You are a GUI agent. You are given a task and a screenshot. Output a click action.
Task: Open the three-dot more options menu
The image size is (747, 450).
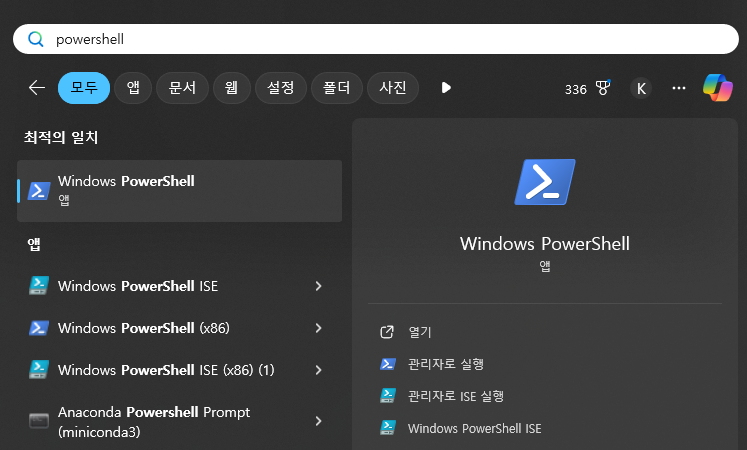point(679,88)
